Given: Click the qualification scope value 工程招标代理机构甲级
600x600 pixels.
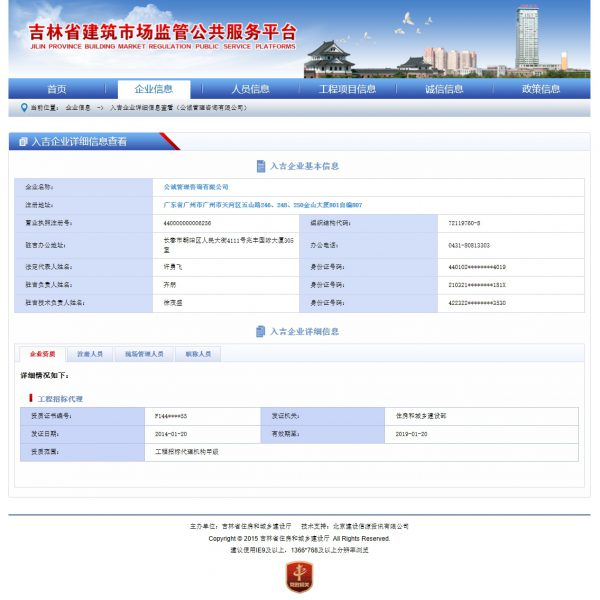Looking at the screenshot, I should (x=187, y=452).
